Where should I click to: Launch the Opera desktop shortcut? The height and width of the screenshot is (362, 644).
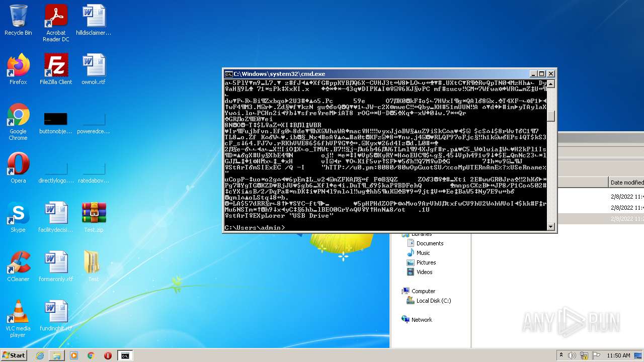(x=18, y=168)
